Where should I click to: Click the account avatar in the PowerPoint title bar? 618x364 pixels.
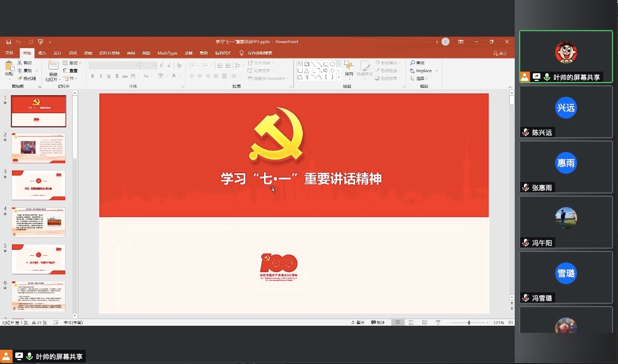coord(445,42)
